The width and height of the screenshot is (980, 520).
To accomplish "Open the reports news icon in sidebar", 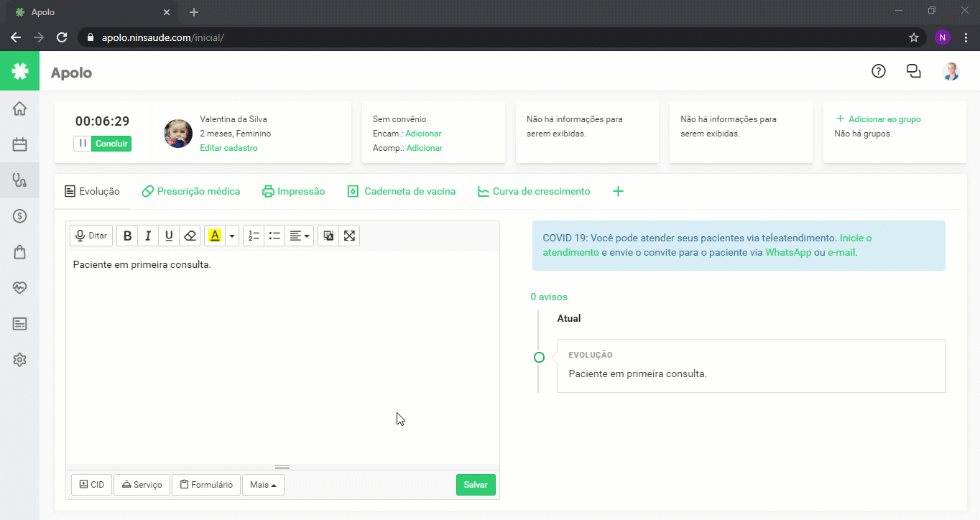I will point(19,324).
